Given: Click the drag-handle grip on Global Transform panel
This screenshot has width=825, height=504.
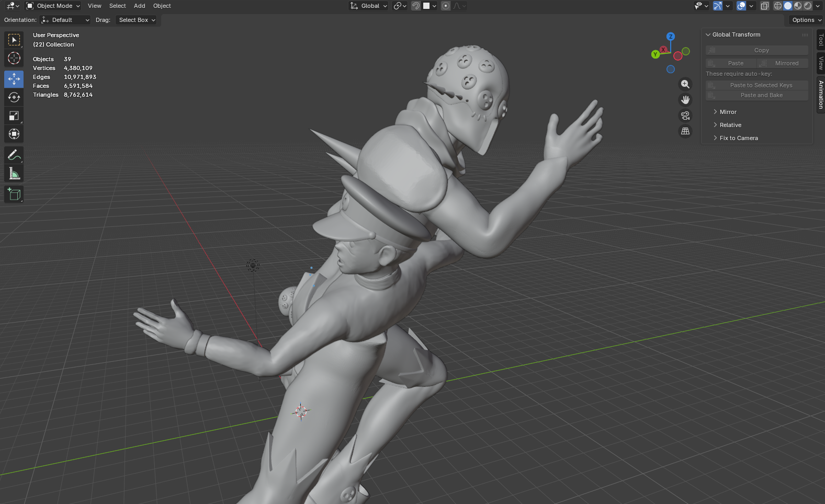Looking at the screenshot, I should 805,35.
